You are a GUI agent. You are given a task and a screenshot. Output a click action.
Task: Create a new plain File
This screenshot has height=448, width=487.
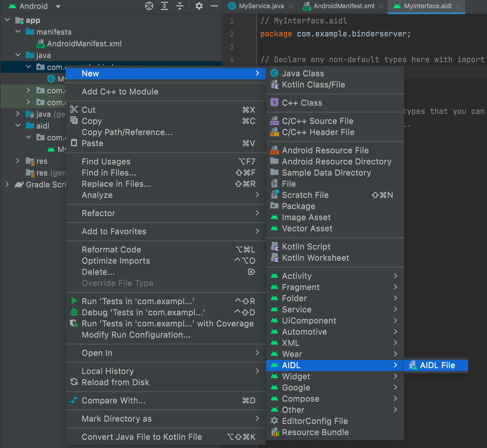pyautogui.click(x=335, y=184)
